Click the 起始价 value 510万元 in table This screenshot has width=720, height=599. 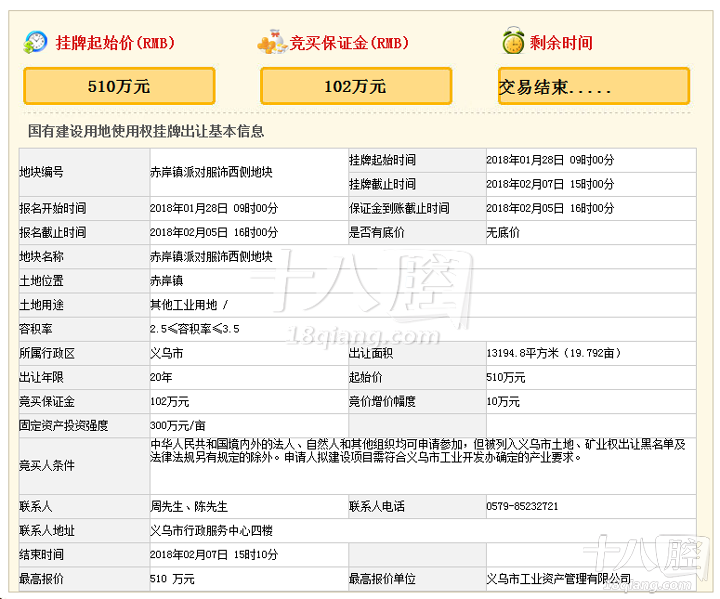tap(506, 377)
